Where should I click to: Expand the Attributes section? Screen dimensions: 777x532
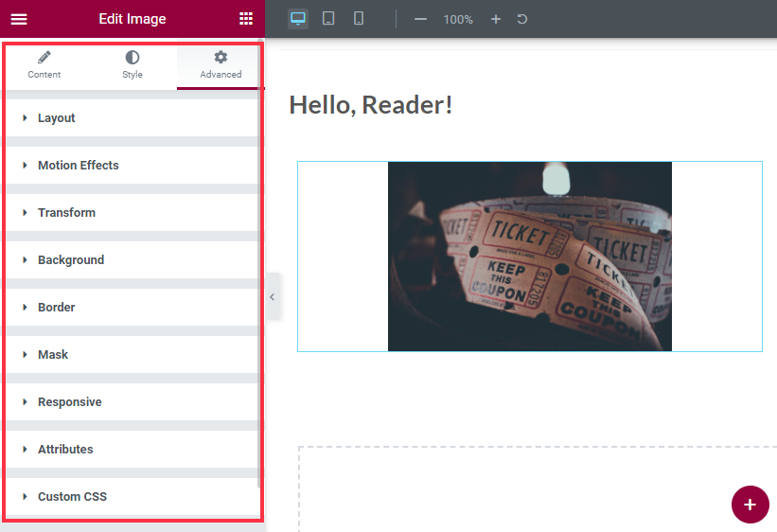(132, 450)
